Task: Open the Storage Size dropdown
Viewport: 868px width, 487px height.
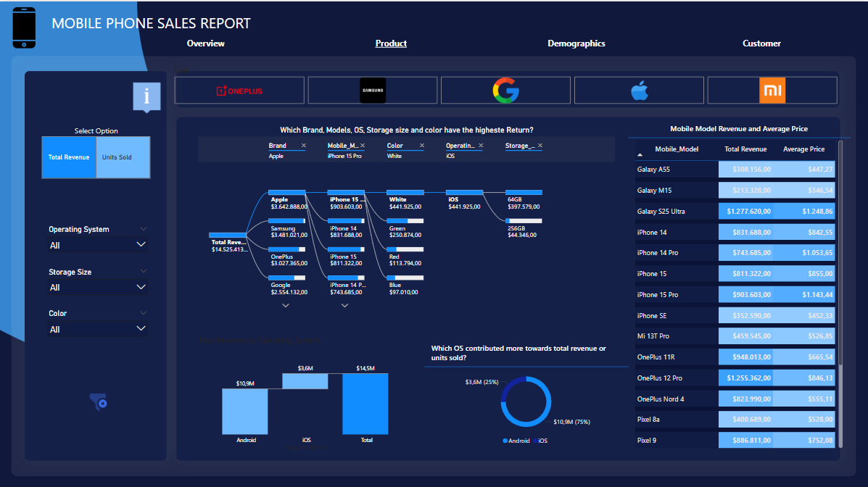Action: tap(97, 287)
